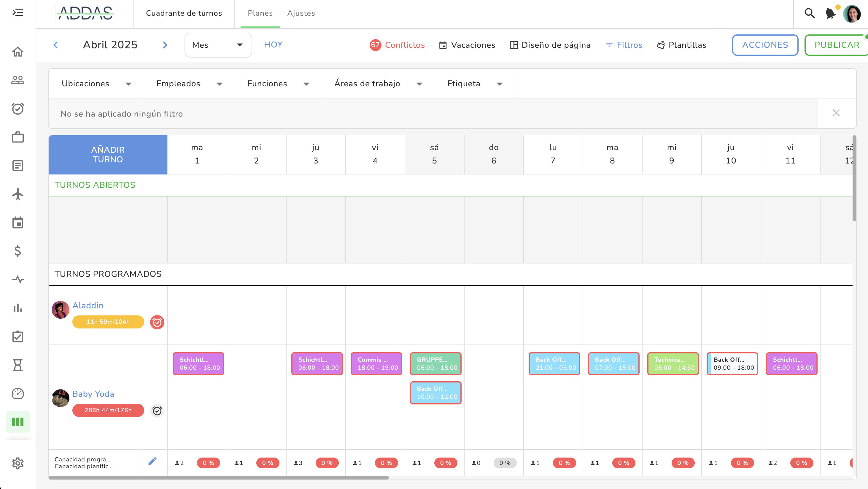
Task: Open the notifications bell
Action: click(x=830, y=13)
